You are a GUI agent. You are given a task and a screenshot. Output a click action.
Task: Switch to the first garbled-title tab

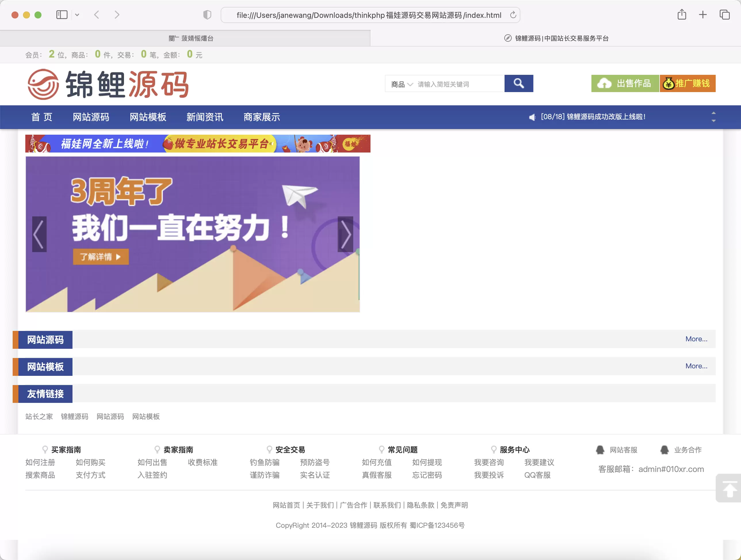coord(185,38)
